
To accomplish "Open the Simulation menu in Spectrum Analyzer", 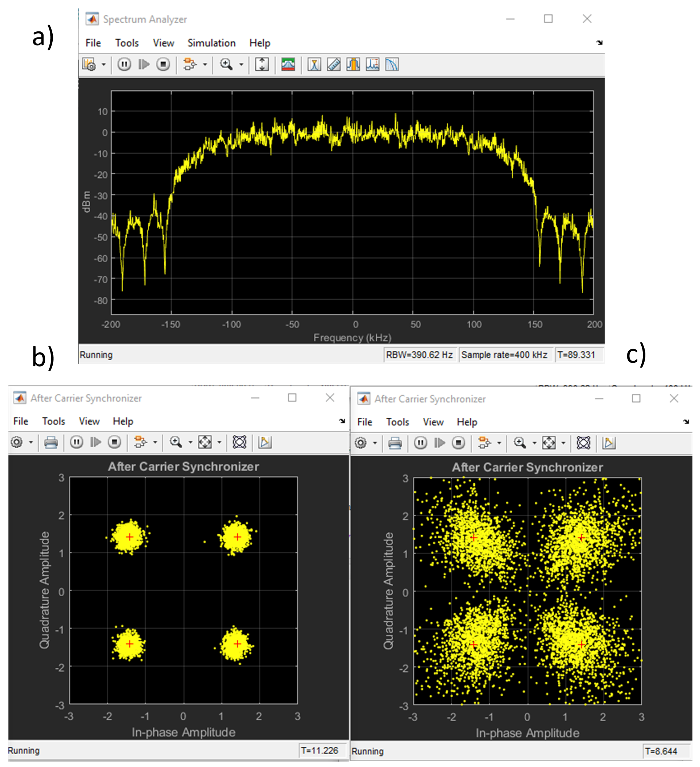I will (211, 43).
